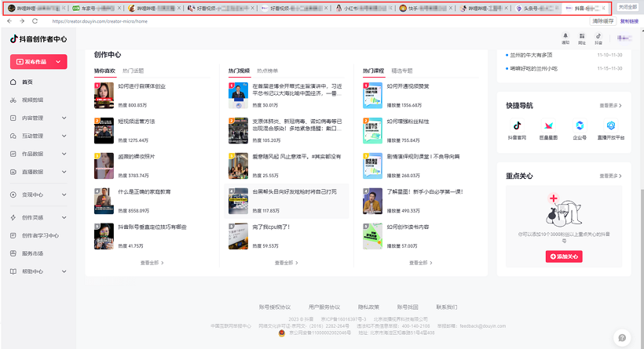Select the 内容管理 sidebar icon
Viewport: 644px width, 349px height.
(x=13, y=118)
